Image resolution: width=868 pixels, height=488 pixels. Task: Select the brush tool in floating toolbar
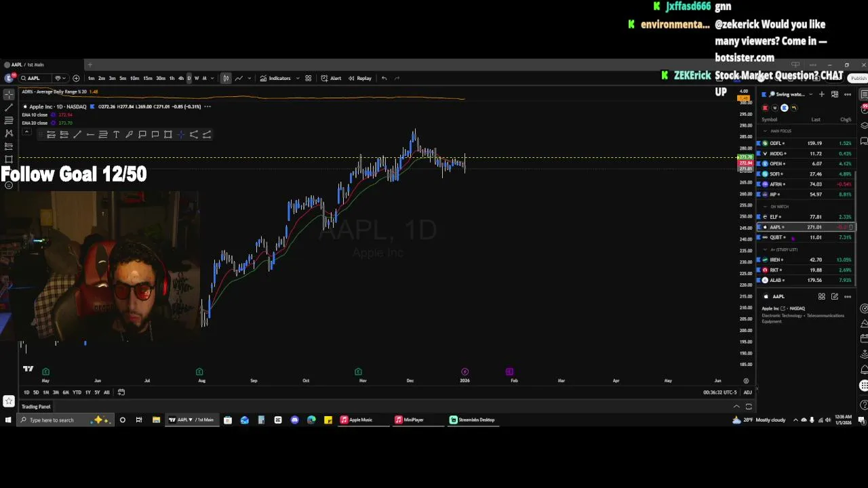(x=129, y=134)
